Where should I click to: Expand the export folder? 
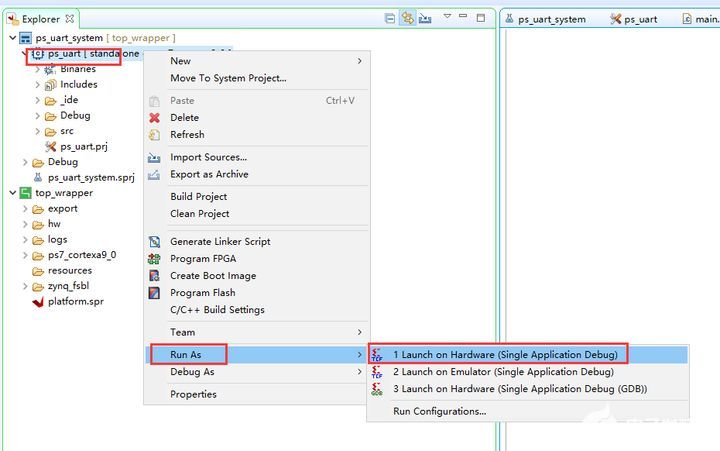click(25, 209)
